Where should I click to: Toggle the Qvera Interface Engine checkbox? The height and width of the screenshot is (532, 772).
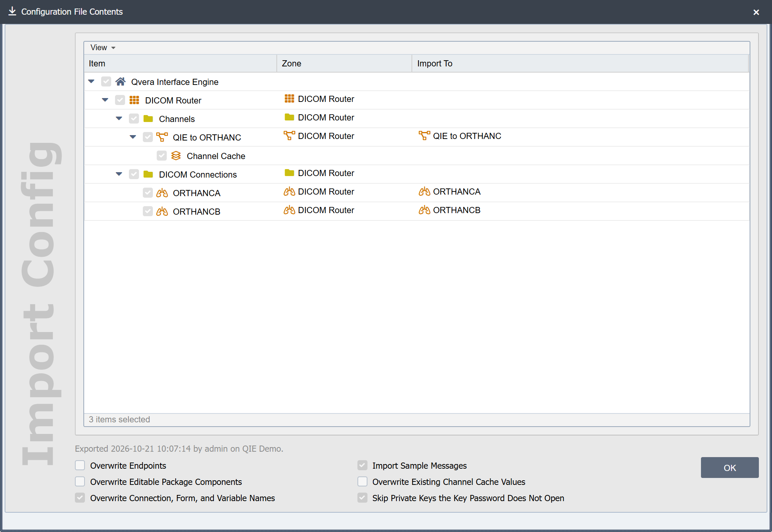(106, 81)
